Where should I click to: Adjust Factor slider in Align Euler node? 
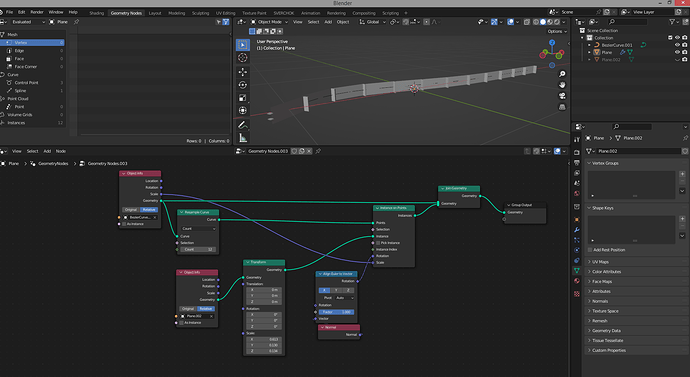[x=337, y=312]
